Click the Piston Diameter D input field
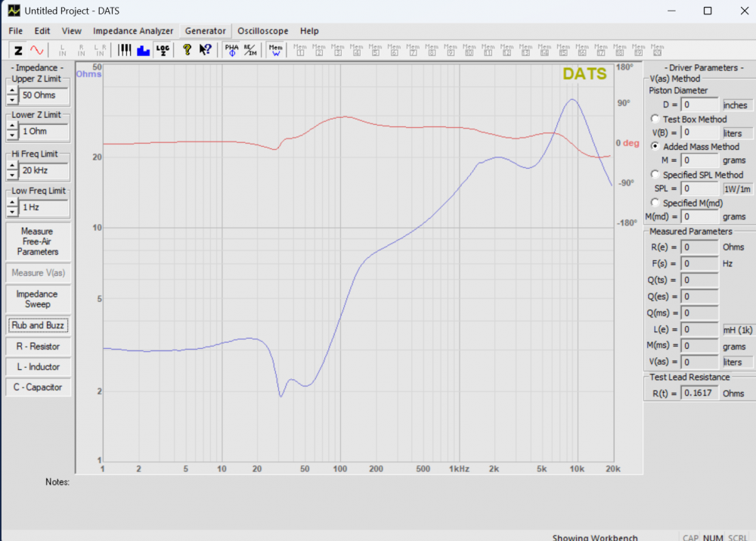 [699, 105]
